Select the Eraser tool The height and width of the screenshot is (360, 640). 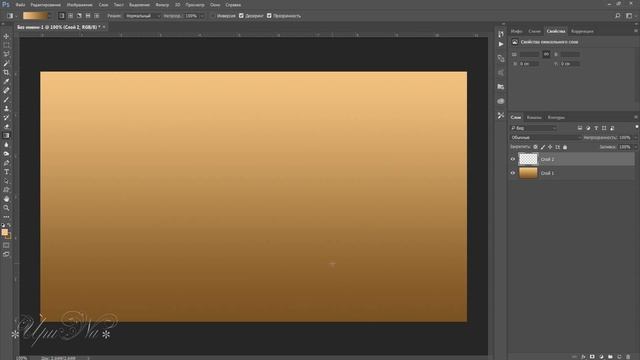click(6, 127)
